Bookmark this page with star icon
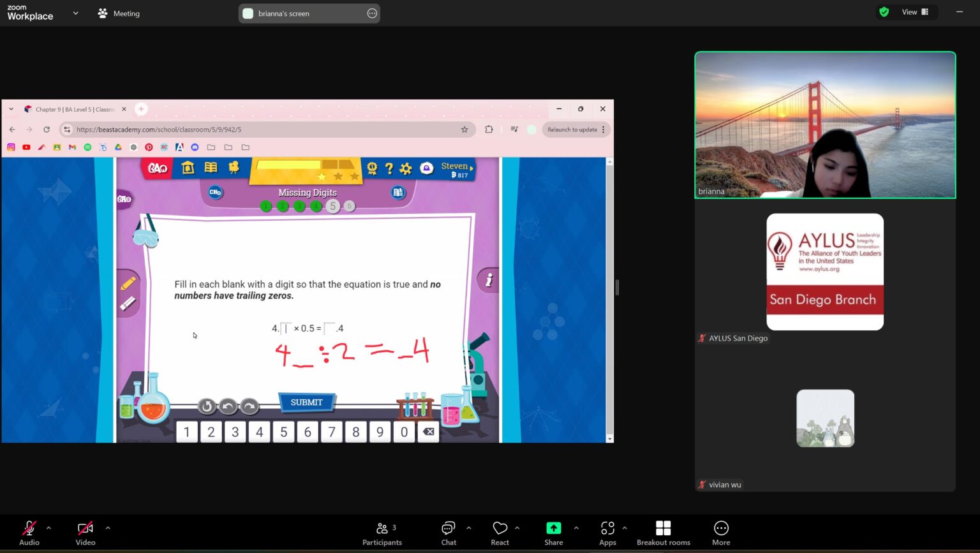The image size is (980, 553). (x=464, y=129)
